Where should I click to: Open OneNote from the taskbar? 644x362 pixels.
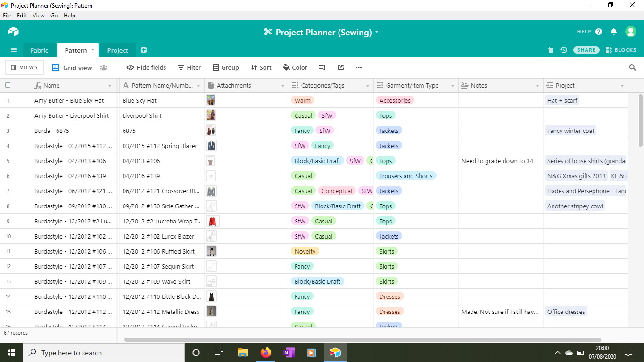[x=289, y=353]
